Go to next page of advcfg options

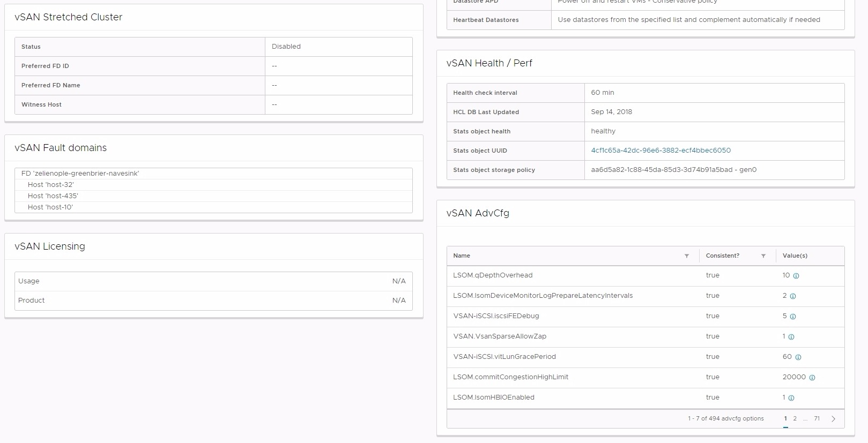(x=833, y=419)
